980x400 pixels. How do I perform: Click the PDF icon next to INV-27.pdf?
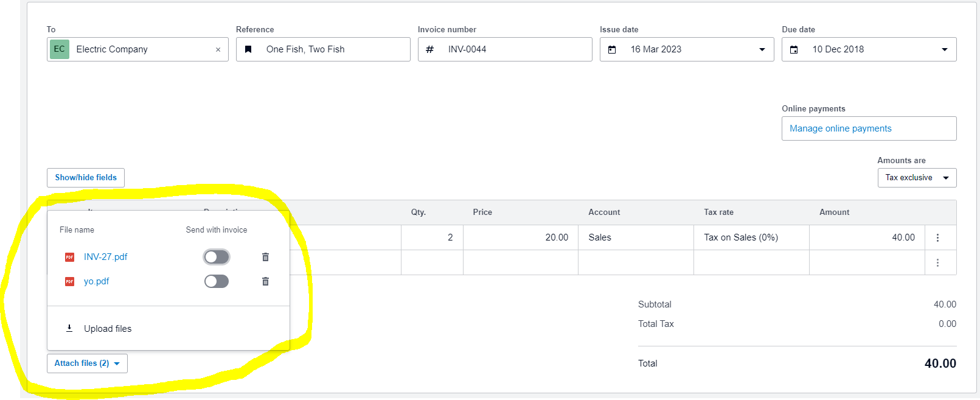point(70,257)
